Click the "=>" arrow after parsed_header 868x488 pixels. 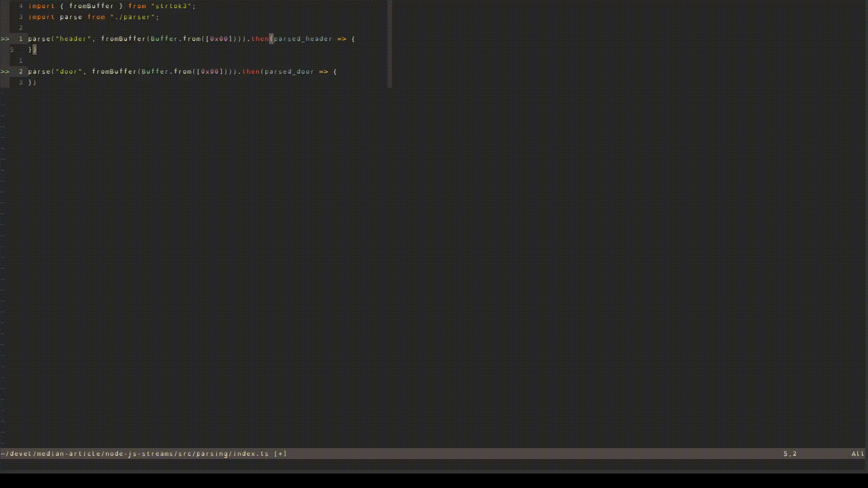(341, 39)
